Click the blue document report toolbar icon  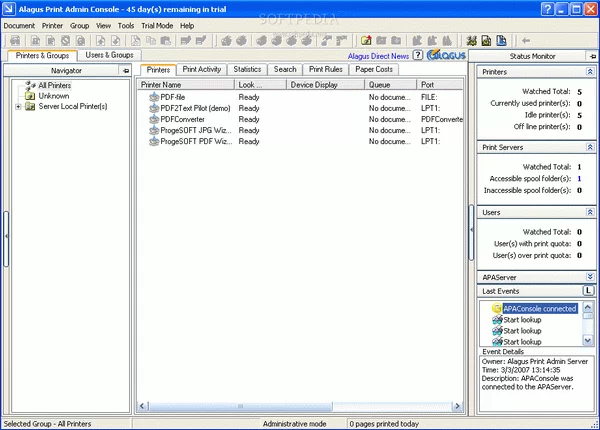[501, 40]
